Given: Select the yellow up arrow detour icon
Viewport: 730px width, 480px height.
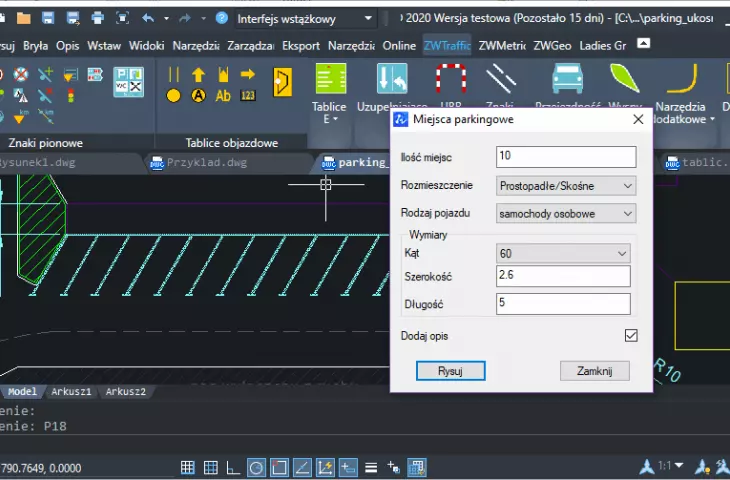Looking at the screenshot, I should [x=198, y=74].
